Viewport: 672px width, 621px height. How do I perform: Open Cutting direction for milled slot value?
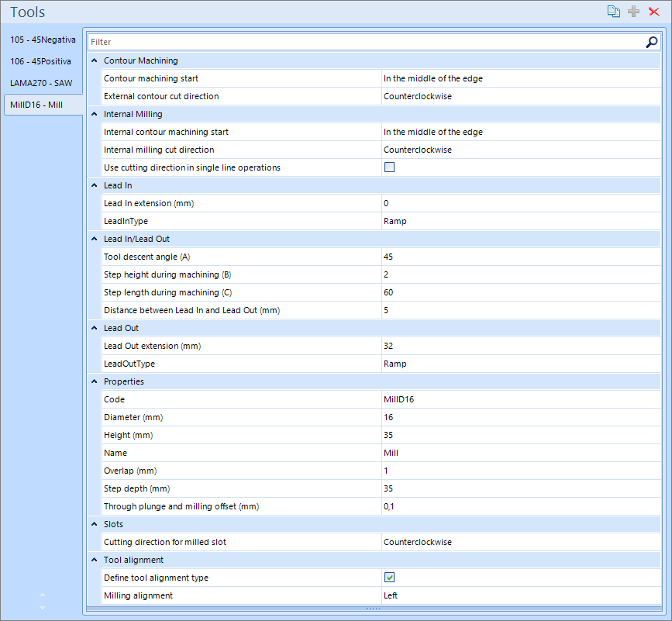[x=521, y=542]
